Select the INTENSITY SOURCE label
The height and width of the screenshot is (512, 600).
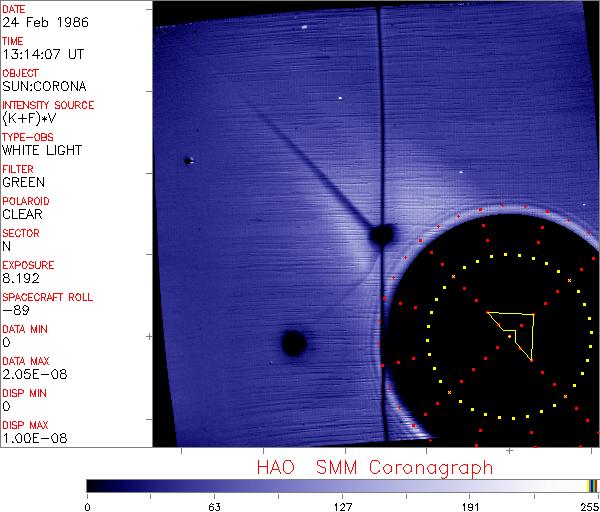[48, 105]
